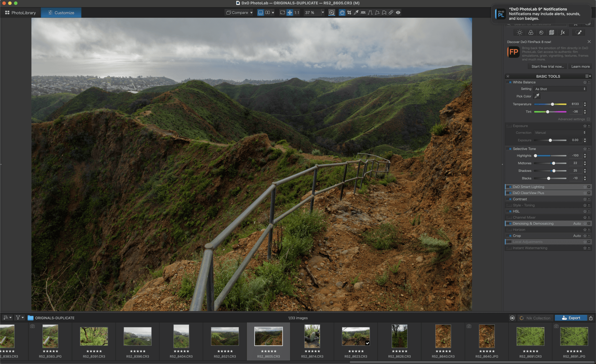Click the Export button
The height and width of the screenshot is (364, 596).
[x=571, y=318]
